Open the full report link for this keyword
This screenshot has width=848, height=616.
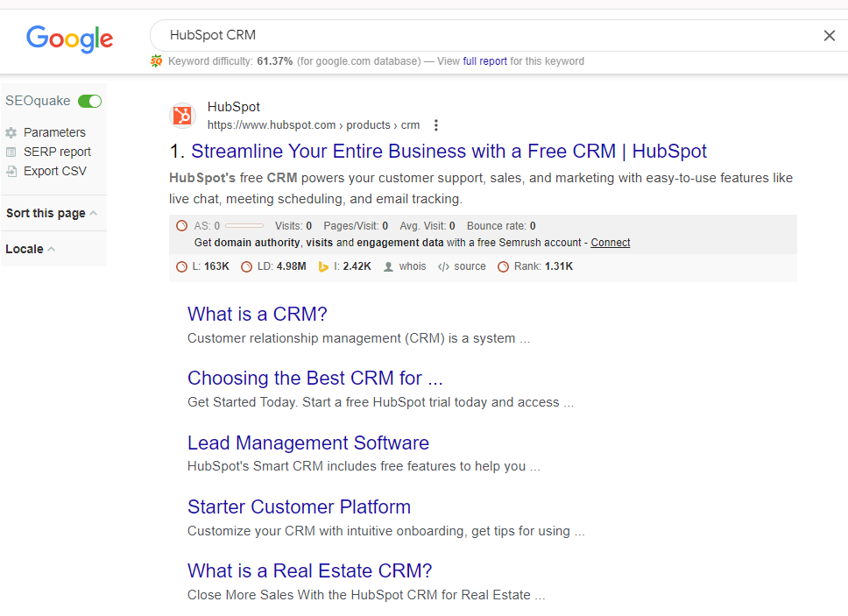coord(484,61)
